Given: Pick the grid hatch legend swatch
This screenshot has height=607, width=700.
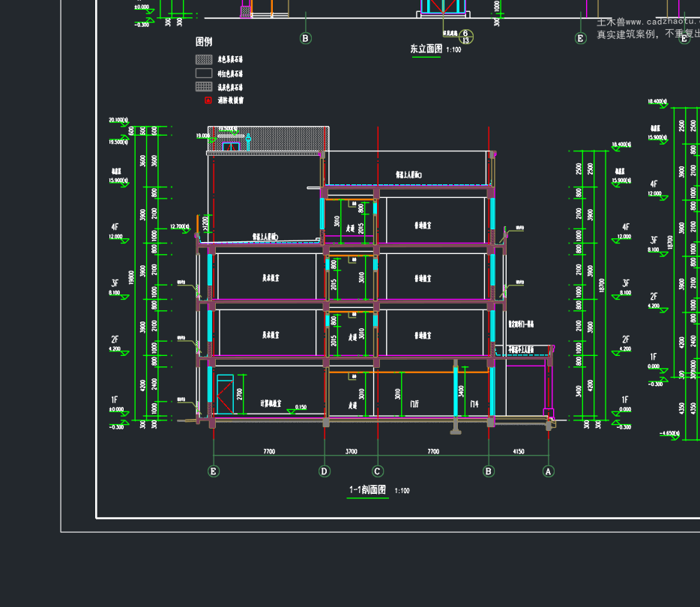Looking at the screenshot, I should (x=204, y=87).
